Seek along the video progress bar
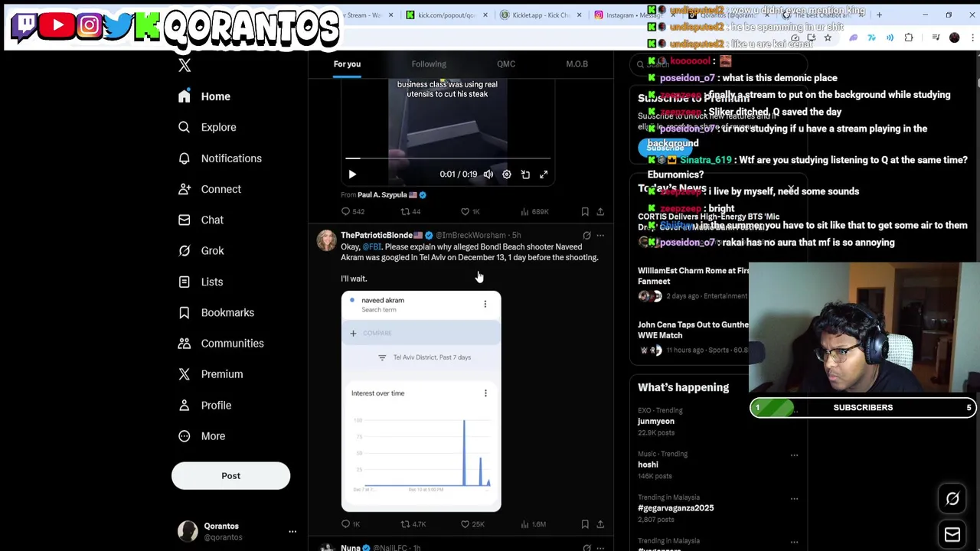 click(x=448, y=158)
